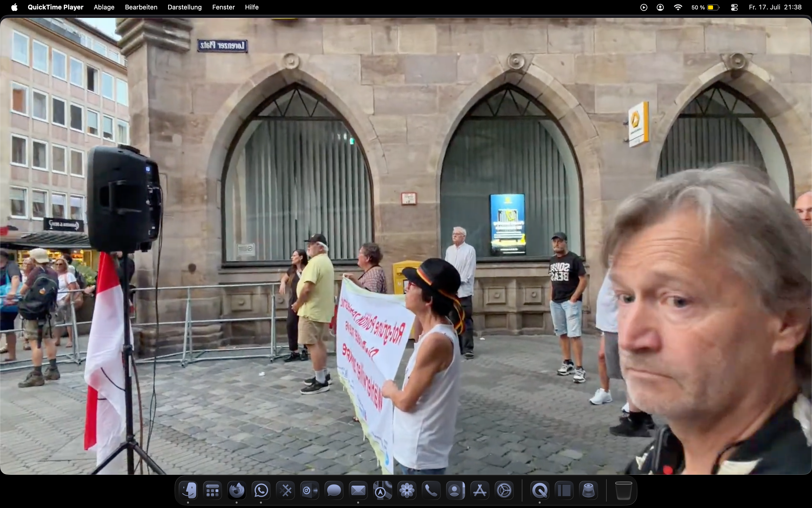Screen dimensions: 812x508
Task: Click the Now Playing icon in menu bar
Action: [644, 7]
